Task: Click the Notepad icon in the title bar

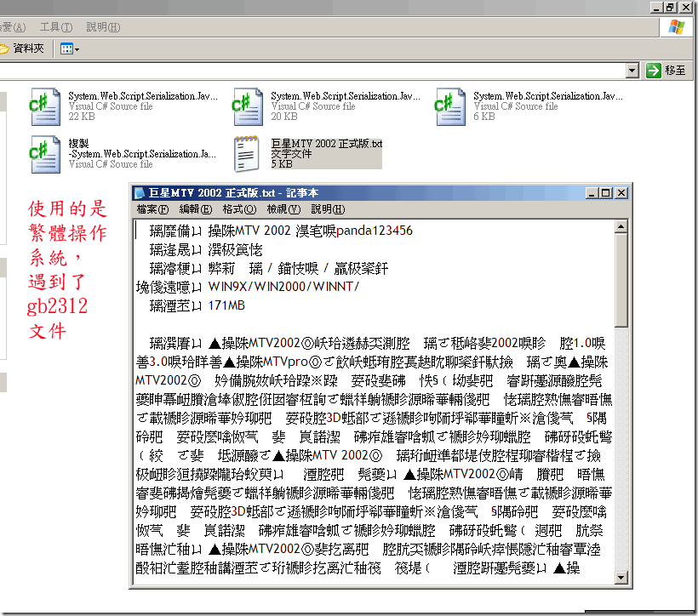Action: pos(140,193)
